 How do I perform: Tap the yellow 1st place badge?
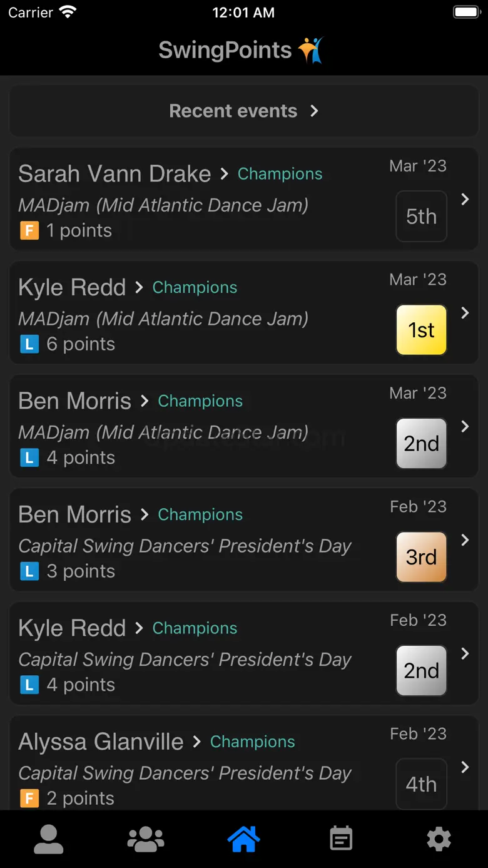[421, 330]
